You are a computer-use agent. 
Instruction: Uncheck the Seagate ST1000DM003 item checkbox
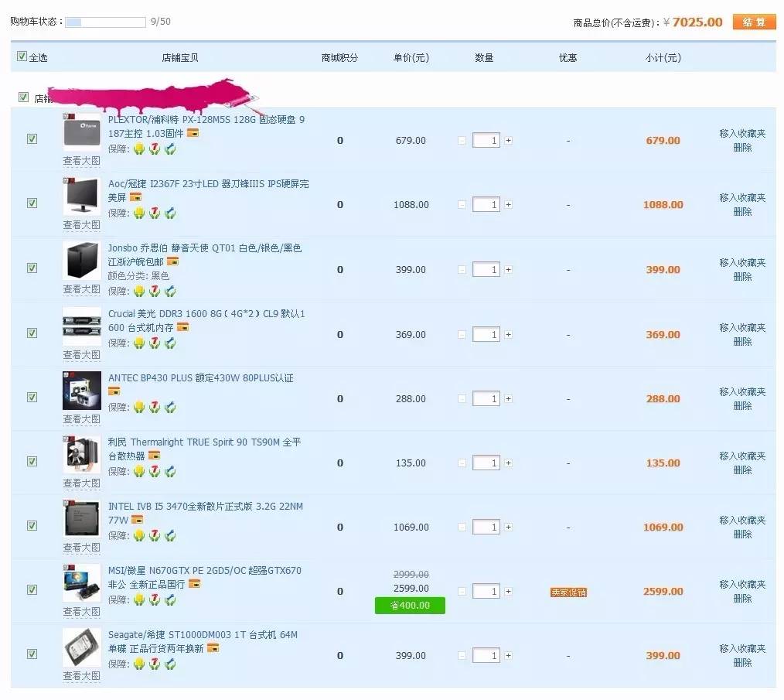coord(32,654)
